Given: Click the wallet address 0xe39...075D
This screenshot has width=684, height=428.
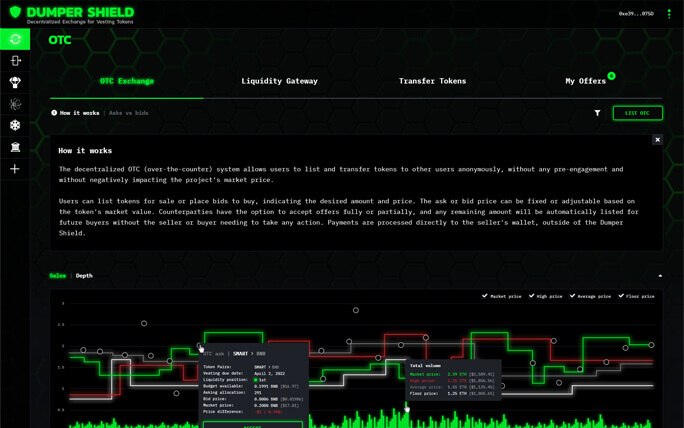Looking at the screenshot, I should point(636,14).
